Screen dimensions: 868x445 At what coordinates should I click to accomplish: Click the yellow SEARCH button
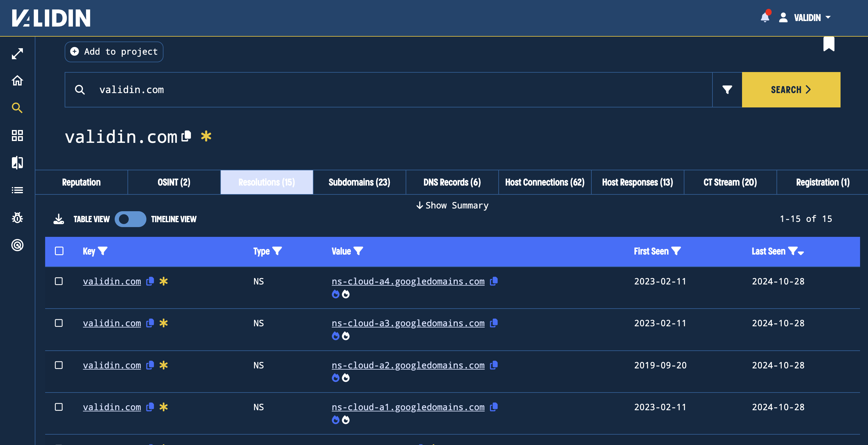tap(791, 90)
